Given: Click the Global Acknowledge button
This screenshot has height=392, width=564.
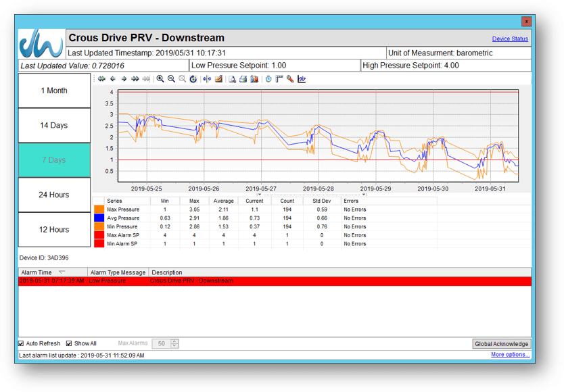Looking at the screenshot, I should click(x=501, y=344).
